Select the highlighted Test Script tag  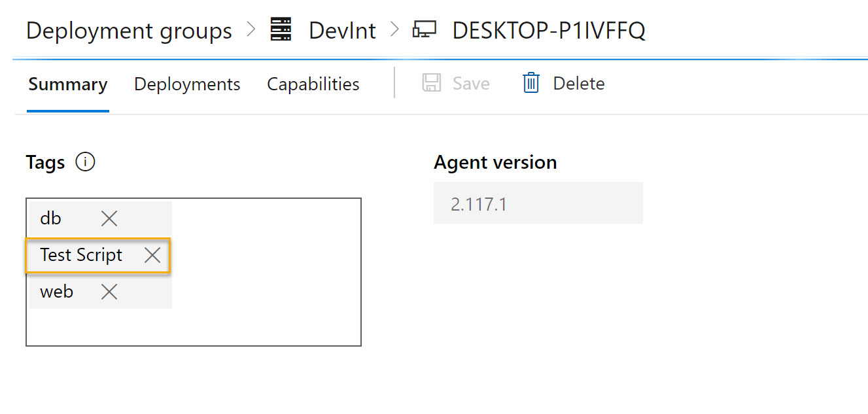(x=80, y=255)
